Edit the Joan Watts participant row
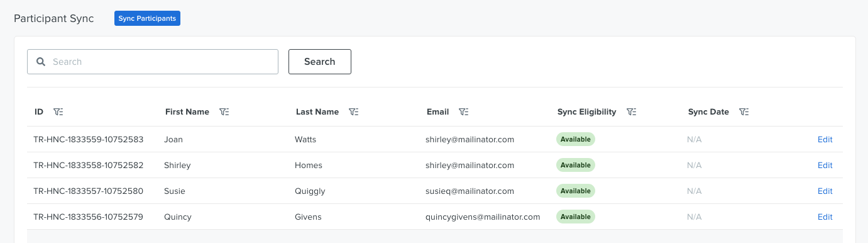 [825, 139]
